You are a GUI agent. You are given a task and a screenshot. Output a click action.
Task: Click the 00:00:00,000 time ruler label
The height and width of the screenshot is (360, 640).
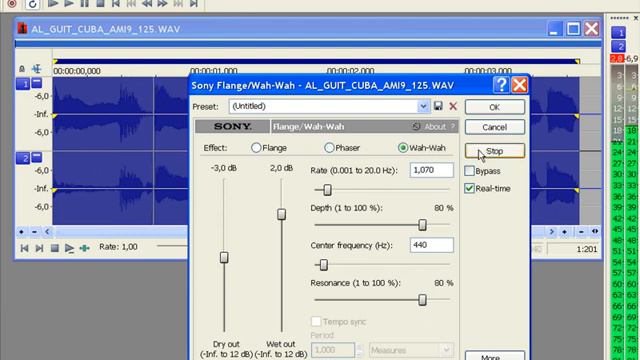[77, 71]
